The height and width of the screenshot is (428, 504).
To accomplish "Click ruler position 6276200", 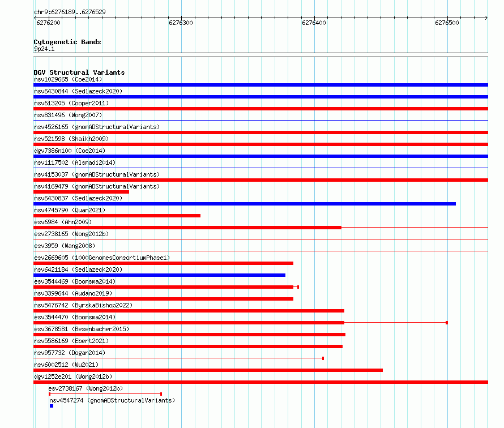I will coord(48,23).
